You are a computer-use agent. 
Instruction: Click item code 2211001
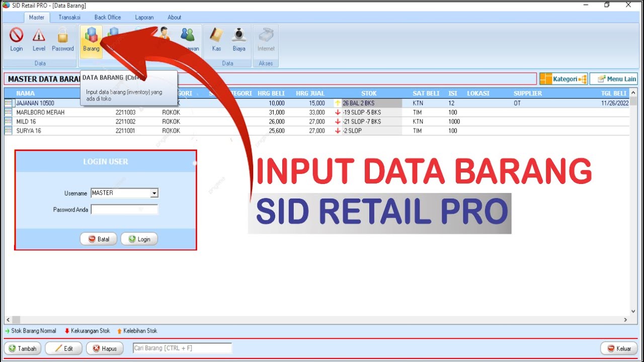click(125, 131)
